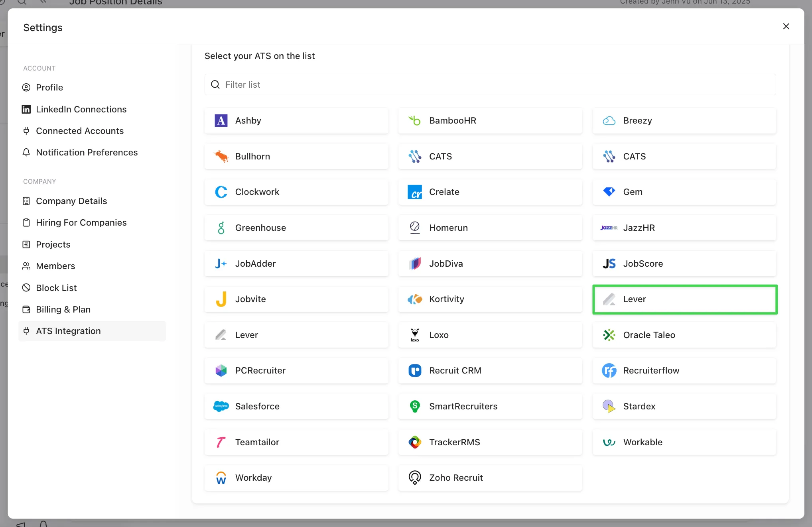Close the Settings dialog
The height and width of the screenshot is (527, 812).
786,26
